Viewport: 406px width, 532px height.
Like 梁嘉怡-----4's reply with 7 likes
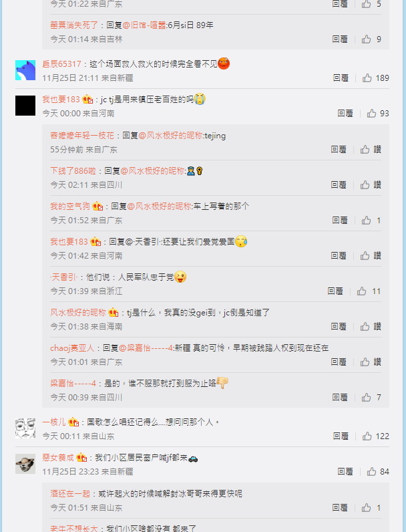[x=366, y=397]
